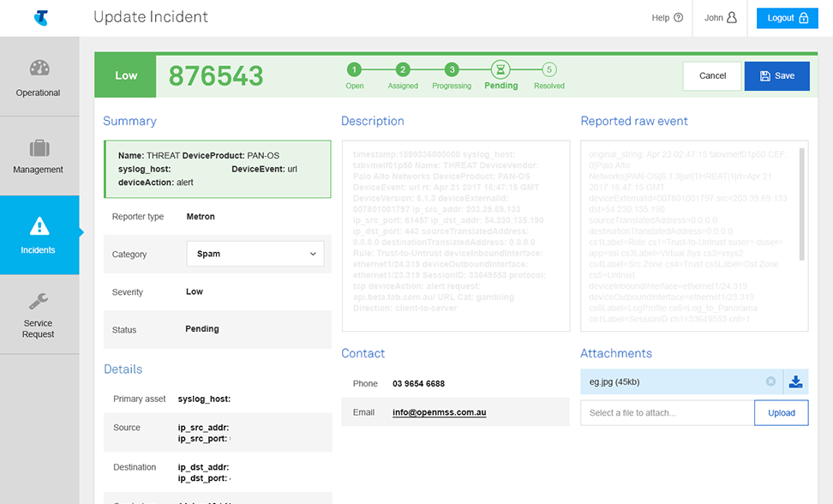Save the incident update
The width and height of the screenshot is (833, 504).
[x=776, y=75]
